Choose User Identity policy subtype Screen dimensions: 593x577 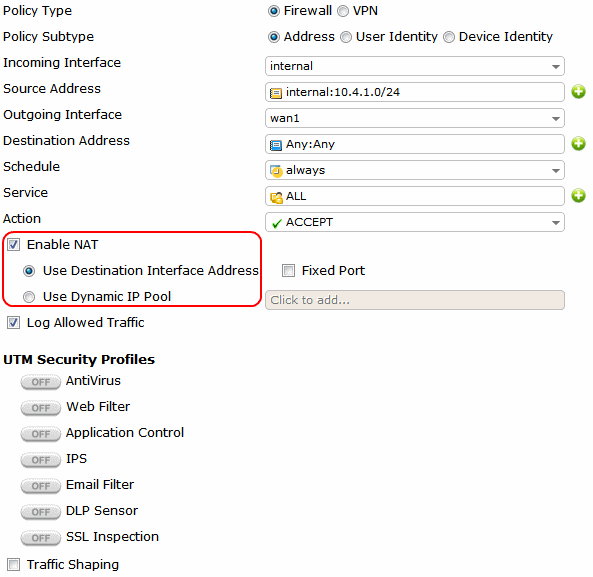pyautogui.click(x=346, y=37)
